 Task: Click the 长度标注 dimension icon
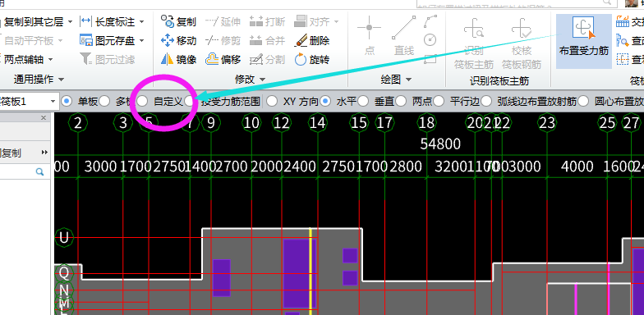(x=85, y=21)
